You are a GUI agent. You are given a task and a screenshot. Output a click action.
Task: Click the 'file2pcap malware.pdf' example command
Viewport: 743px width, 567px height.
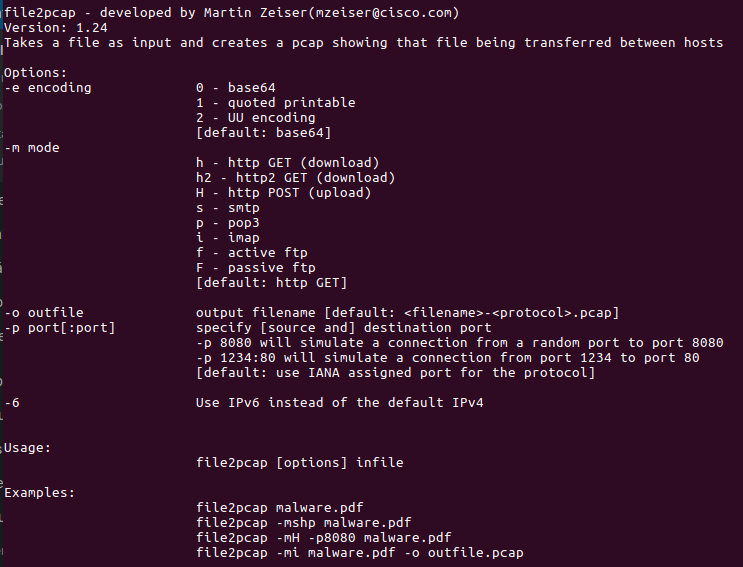(280, 508)
